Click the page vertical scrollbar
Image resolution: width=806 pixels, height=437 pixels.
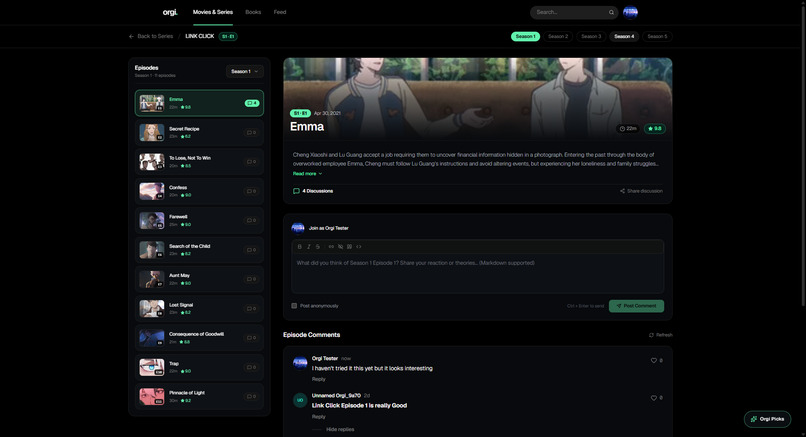pyautogui.click(x=803, y=154)
